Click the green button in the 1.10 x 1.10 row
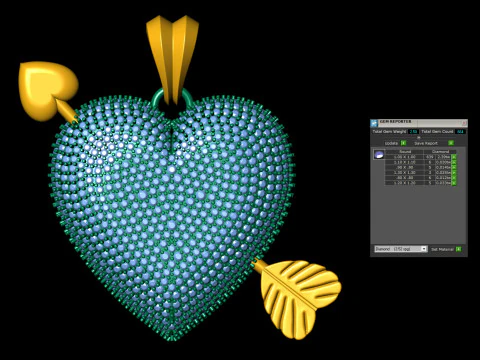Viewport: 480px width, 360px height. [x=454, y=163]
